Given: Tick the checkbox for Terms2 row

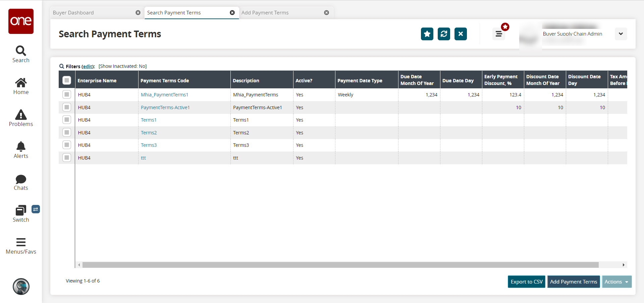Looking at the screenshot, I should 67,132.
